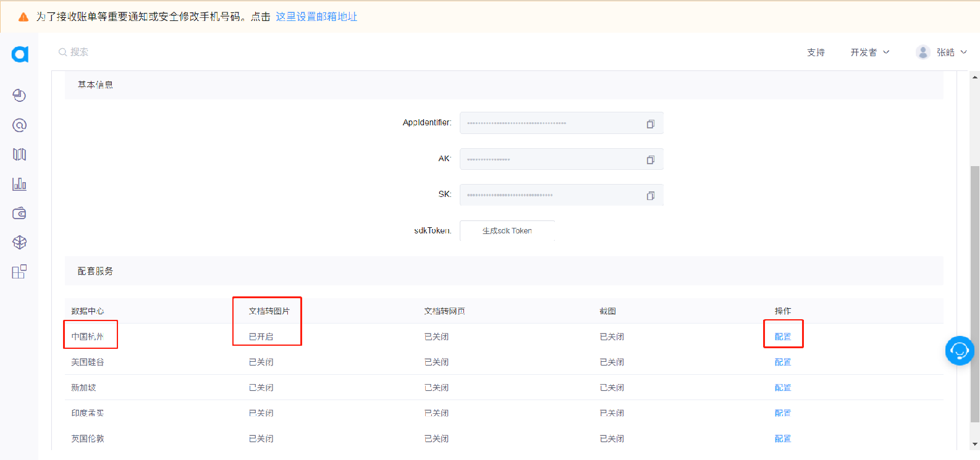Open the wallet billing sidebar icon

click(19, 213)
